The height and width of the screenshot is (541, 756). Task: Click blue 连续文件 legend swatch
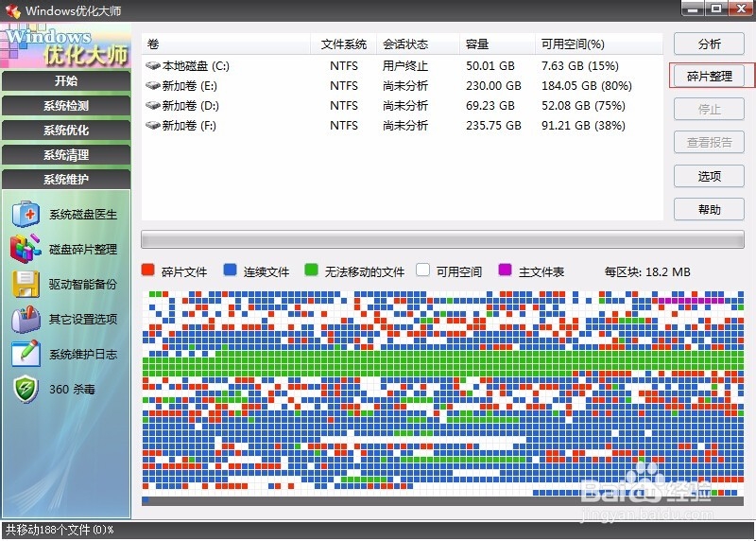tap(230, 270)
